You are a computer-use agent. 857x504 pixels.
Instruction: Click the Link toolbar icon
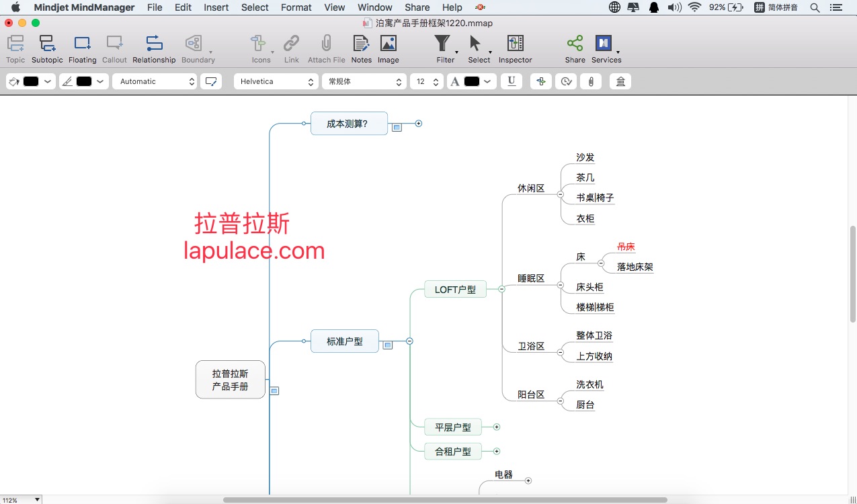pos(291,44)
